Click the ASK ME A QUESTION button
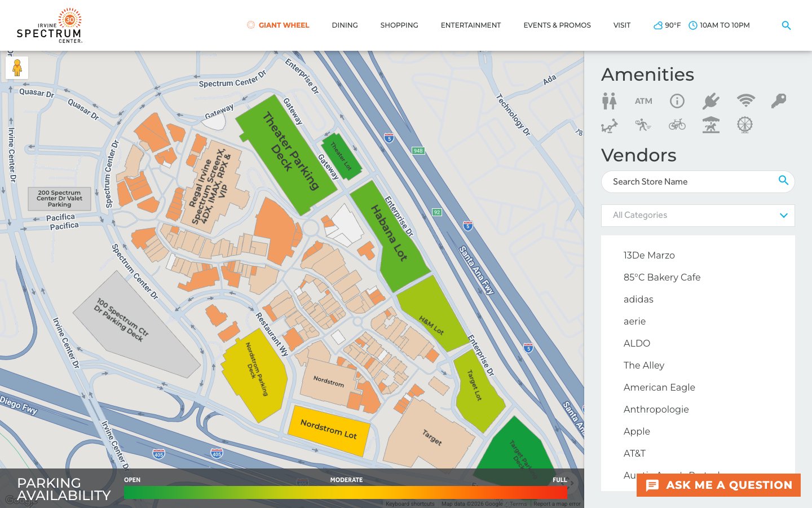 tap(718, 485)
